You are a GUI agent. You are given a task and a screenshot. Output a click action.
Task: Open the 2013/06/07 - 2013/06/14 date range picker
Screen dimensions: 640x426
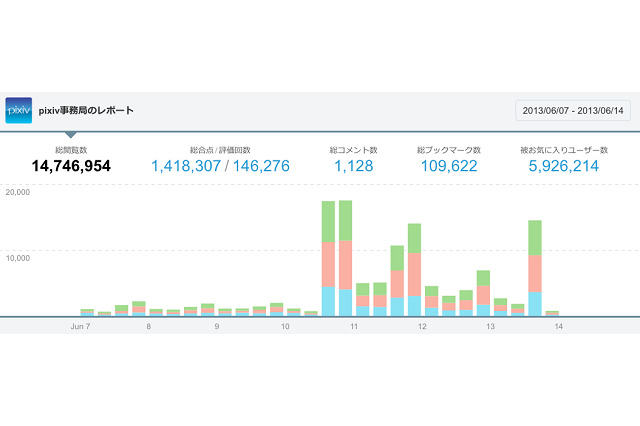pos(573,110)
